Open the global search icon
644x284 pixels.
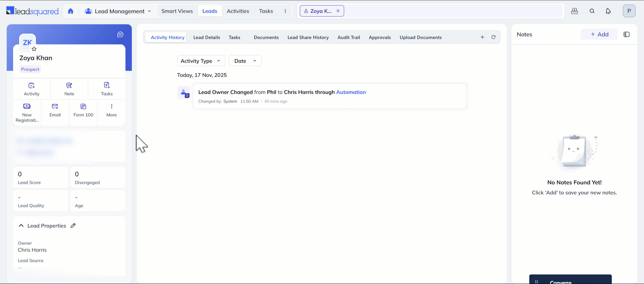592,11
